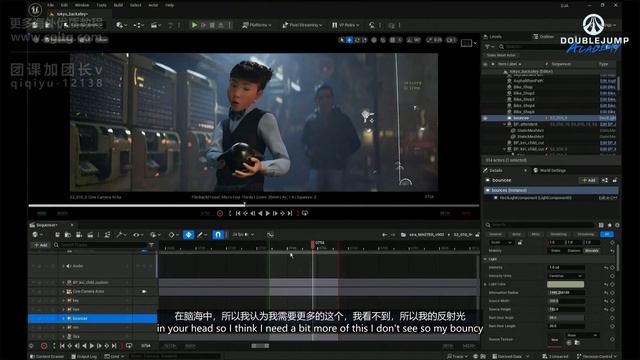This screenshot has width=640, height=360.
Task: Toggle Sequencer key snapping magnet icon
Action: 218,235
